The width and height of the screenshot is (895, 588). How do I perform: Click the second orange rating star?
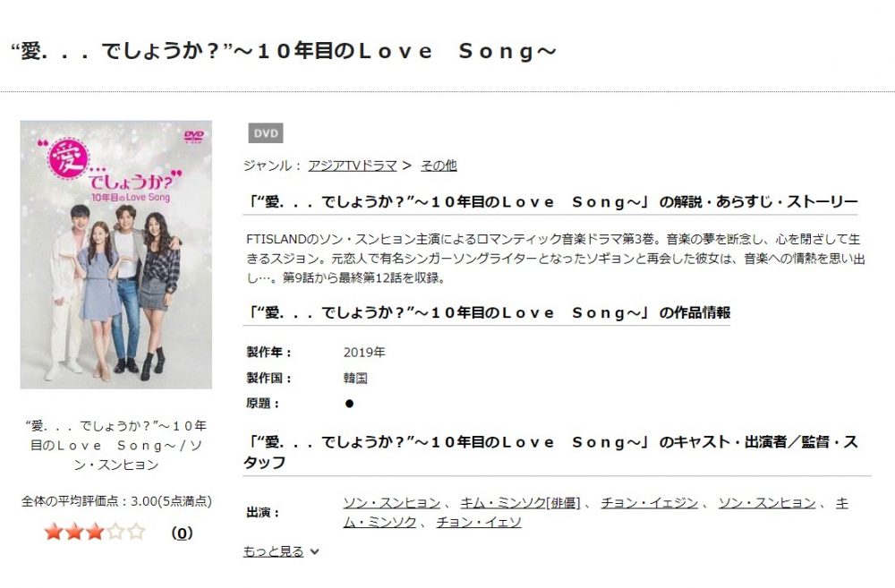[x=74, y=532]
